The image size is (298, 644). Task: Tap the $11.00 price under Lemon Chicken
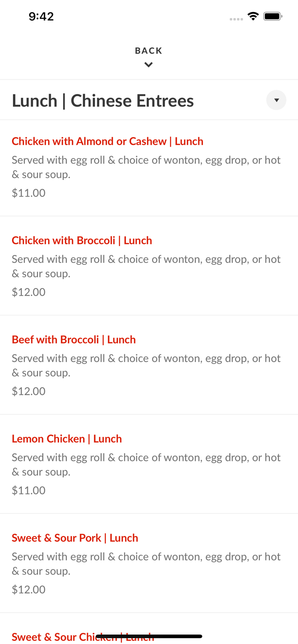coord(28,490)
